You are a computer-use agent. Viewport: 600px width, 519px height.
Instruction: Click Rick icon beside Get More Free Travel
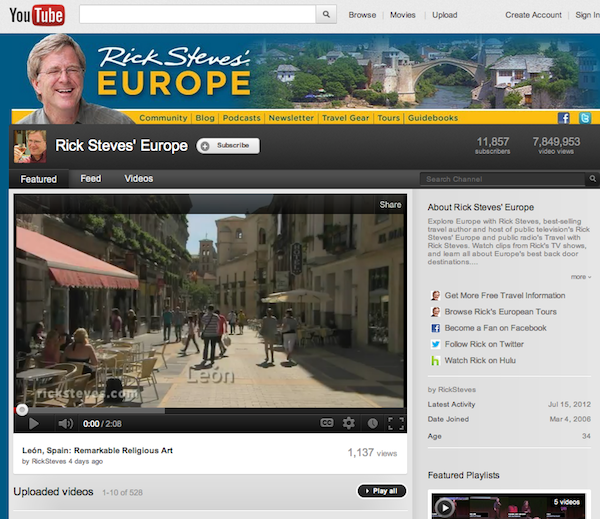pyautogui.click(x=435, y=295)
